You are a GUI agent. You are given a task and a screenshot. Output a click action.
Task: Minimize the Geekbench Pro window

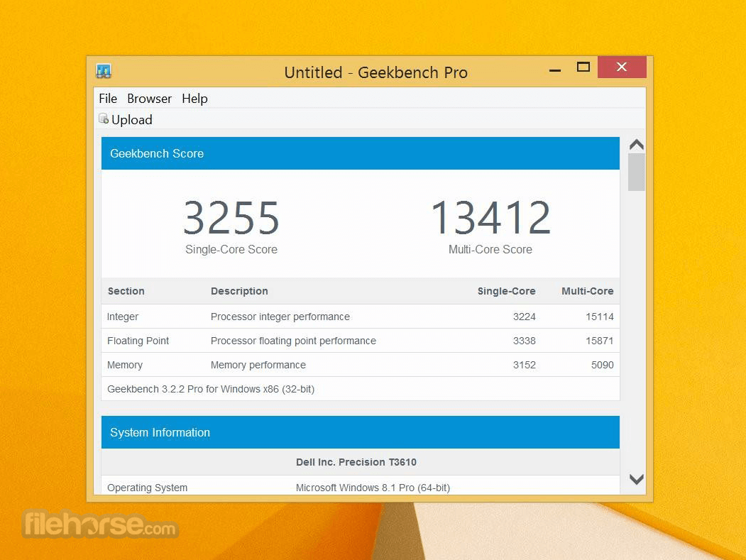555,70
